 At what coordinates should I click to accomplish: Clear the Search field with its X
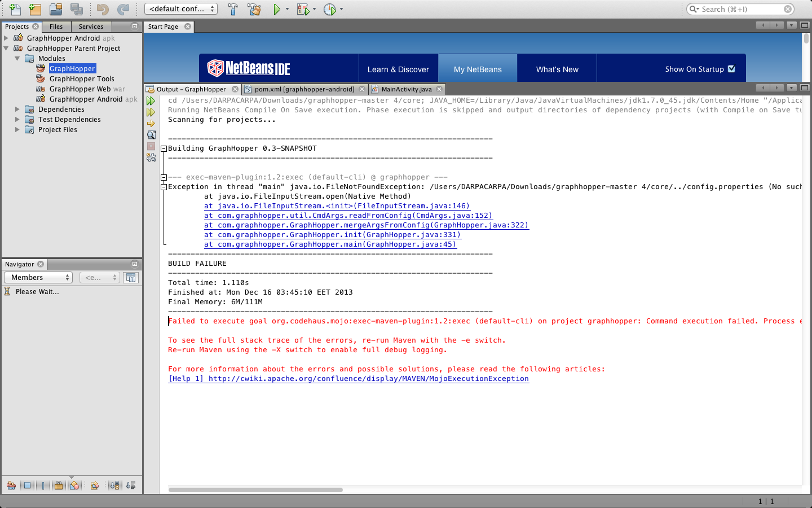(788, 9)
